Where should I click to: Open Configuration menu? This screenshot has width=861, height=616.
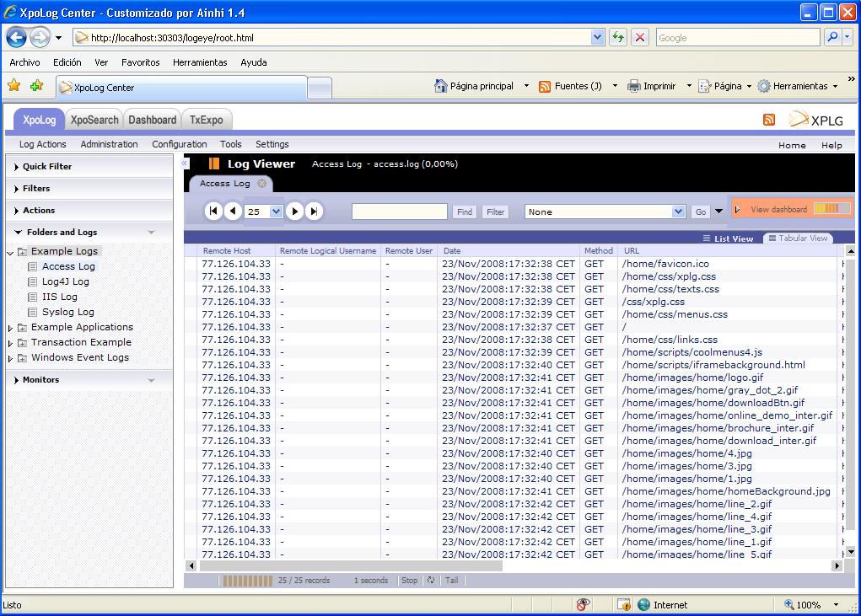point(180,144)
